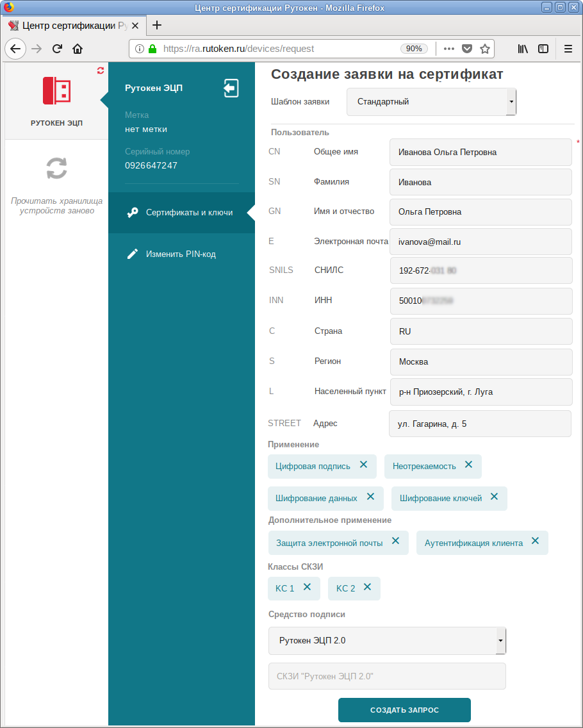Open Шаблон заявки dropdown

(x=431, y=102)
